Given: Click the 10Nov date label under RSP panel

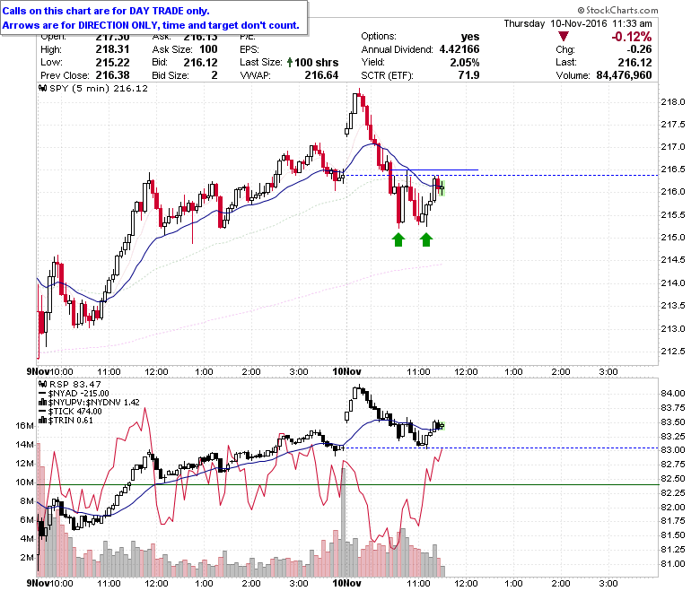Looking at the screenshot, I should [x=346, y=583].
